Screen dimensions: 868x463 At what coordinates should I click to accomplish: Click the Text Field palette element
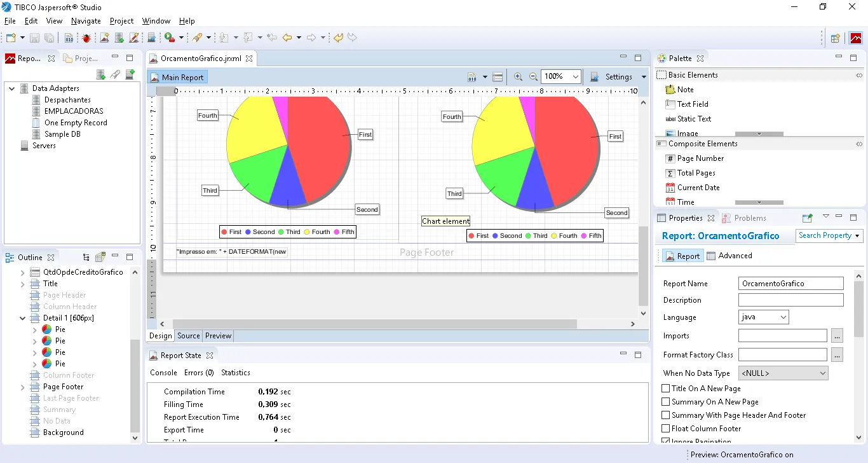(x=692, y=104)
